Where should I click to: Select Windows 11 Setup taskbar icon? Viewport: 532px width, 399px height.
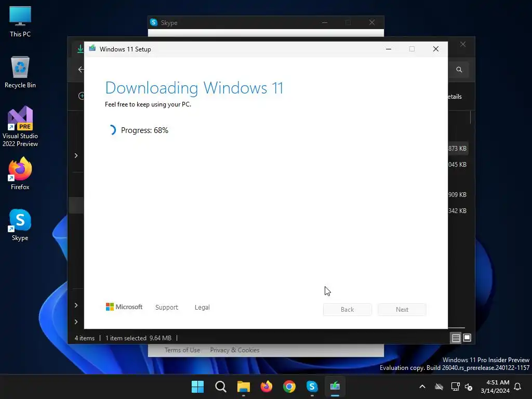click(x=335, y=387)
